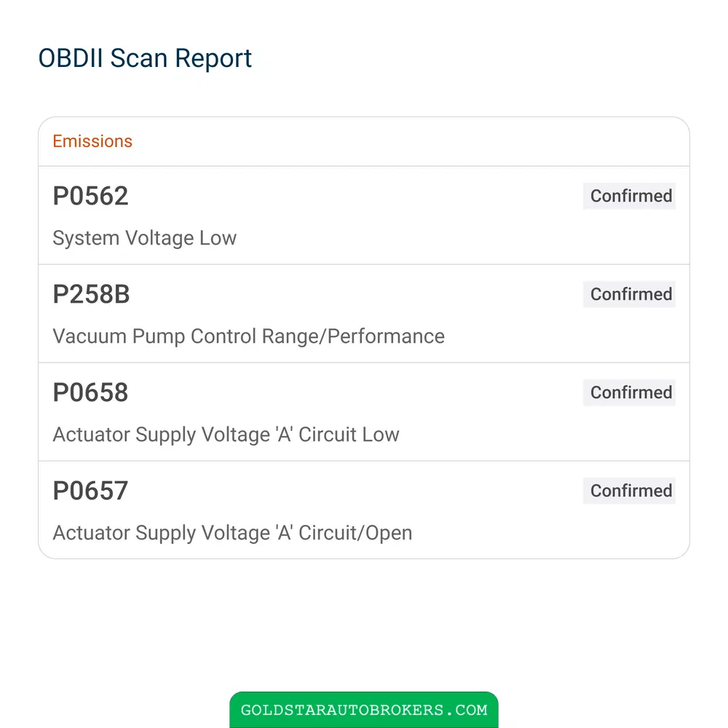
Task: Click the word Performance in P258B description
Action: click(386, 336)
